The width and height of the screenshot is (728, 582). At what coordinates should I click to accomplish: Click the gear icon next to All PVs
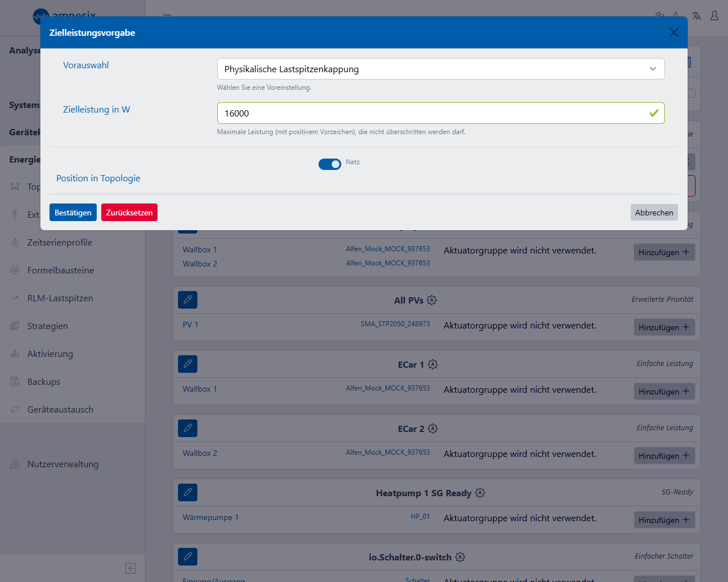(432, 300)
